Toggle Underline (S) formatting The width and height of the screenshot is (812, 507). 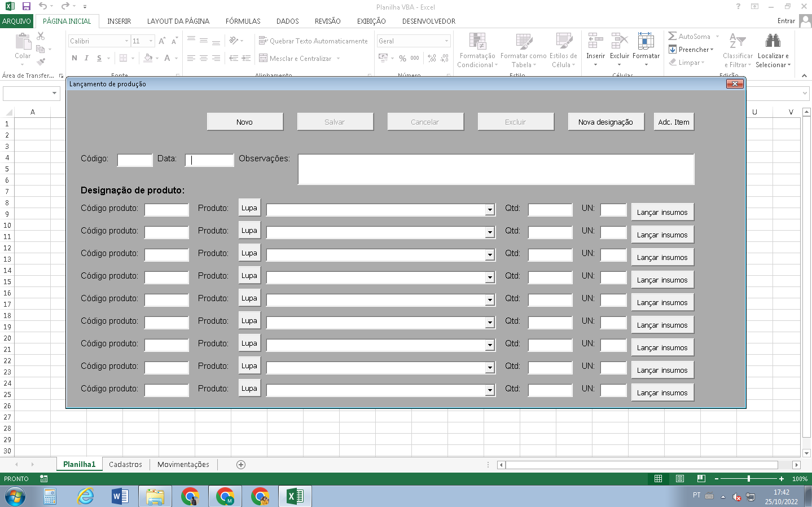[99, 58]
